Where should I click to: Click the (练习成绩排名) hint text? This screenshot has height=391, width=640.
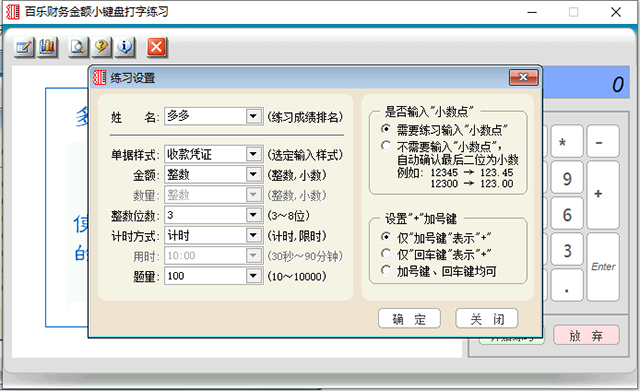pos(305,117)
